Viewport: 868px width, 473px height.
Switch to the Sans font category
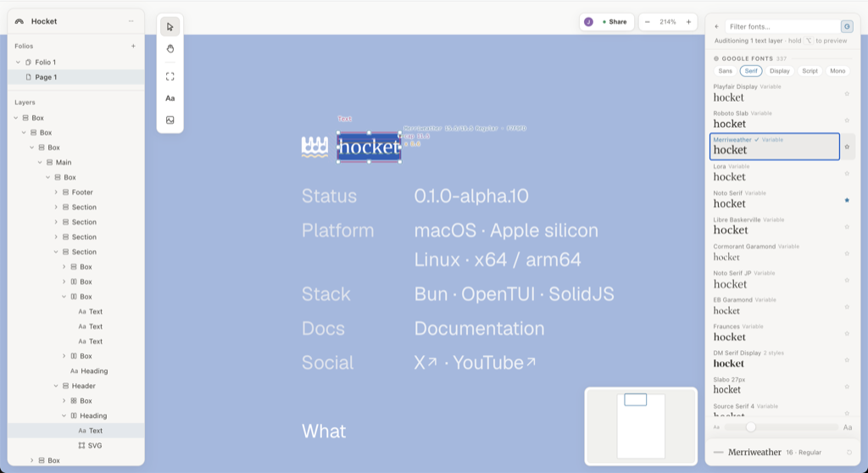[725, 71]
